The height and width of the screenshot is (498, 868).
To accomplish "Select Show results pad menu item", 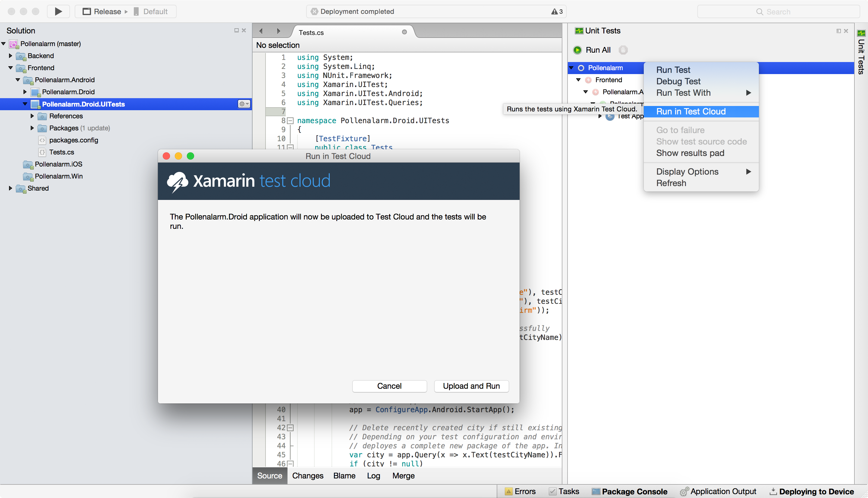I will pyautogui.click(x=690, y=153).
